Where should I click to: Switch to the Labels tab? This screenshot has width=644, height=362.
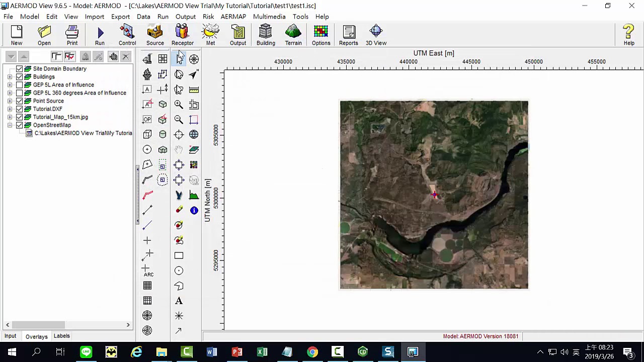coord(62,336)
